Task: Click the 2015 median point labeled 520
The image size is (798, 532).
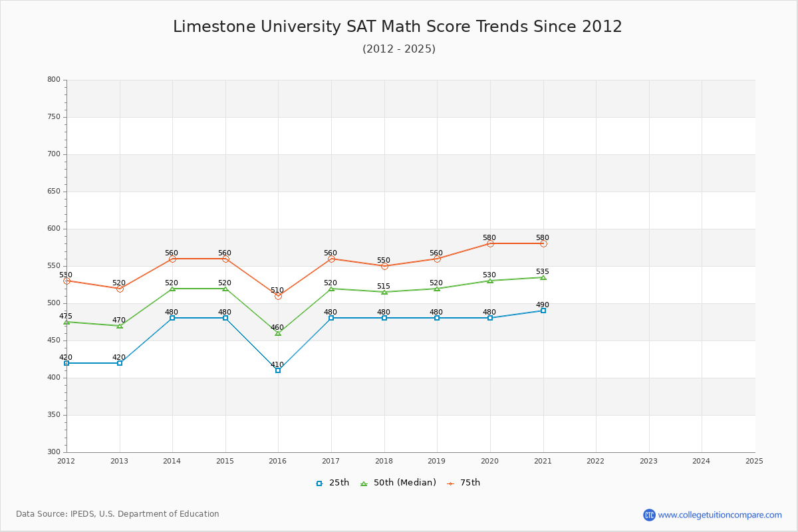Action: [x=225, y=289]
